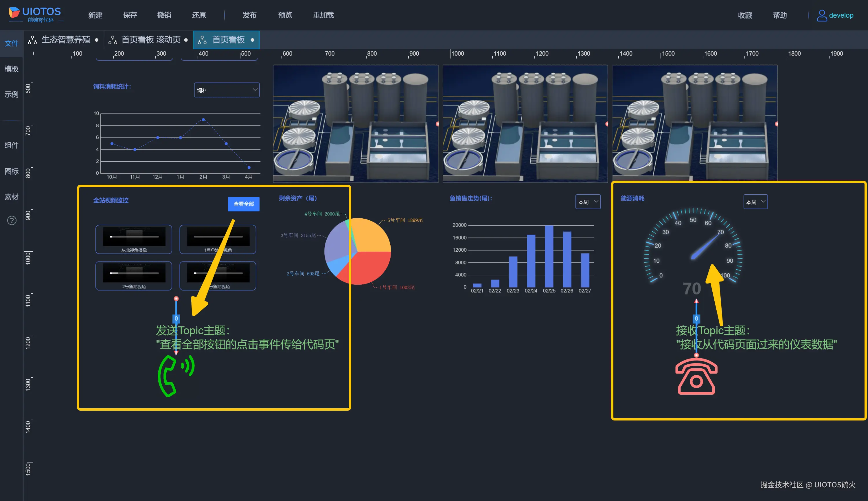Expand 本周 dropdown for 能源消耗
This screenshot has width=868, height=501.
tap(755, 202)
